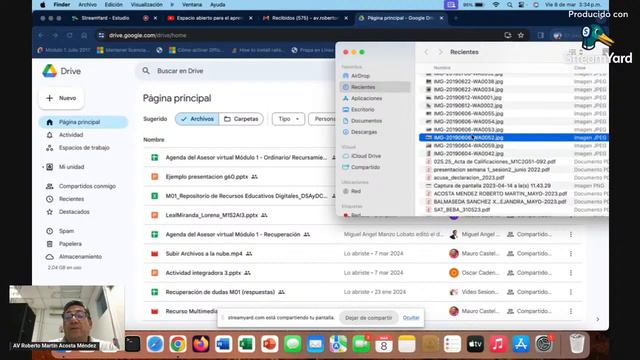Go back in Finder window

coord(427,52)
